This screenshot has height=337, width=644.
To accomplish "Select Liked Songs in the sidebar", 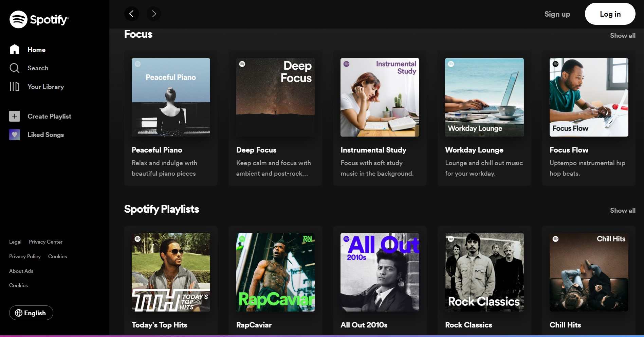I will click(x=46, y=135).
